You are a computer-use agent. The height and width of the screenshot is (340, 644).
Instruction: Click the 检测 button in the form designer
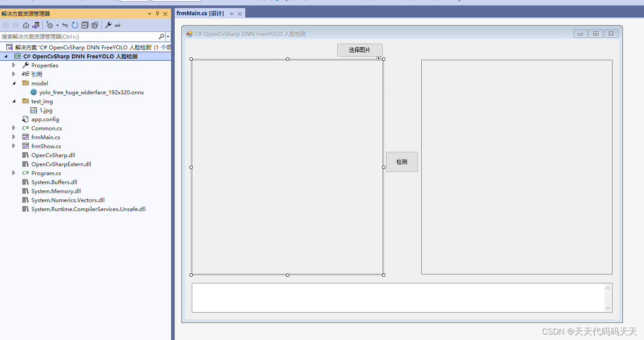click(401, 162)
